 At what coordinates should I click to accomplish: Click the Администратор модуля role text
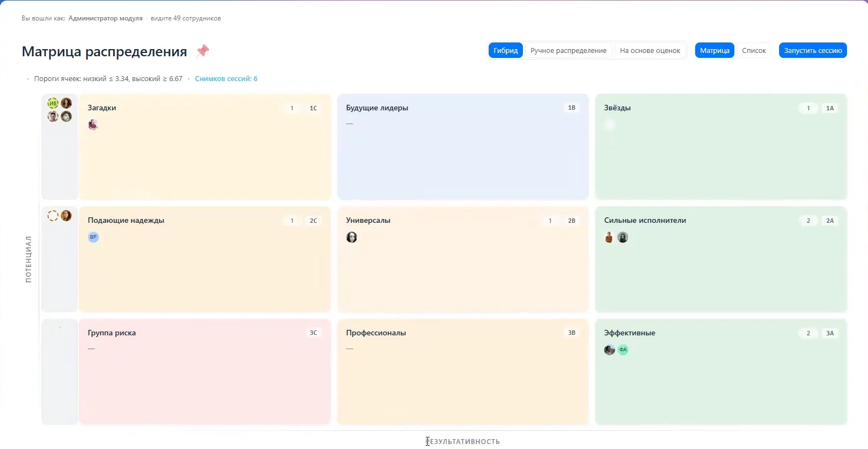click(x=105, y=18)
